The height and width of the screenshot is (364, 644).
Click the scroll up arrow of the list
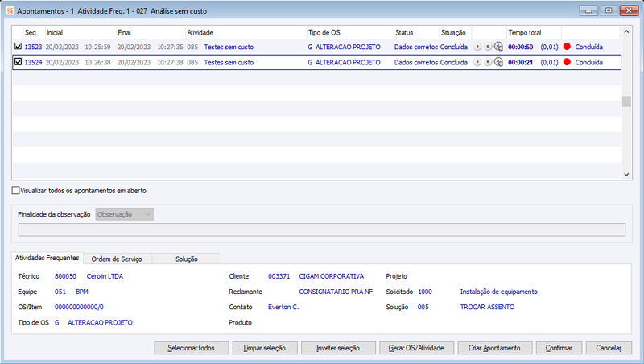tap(626, 31)
